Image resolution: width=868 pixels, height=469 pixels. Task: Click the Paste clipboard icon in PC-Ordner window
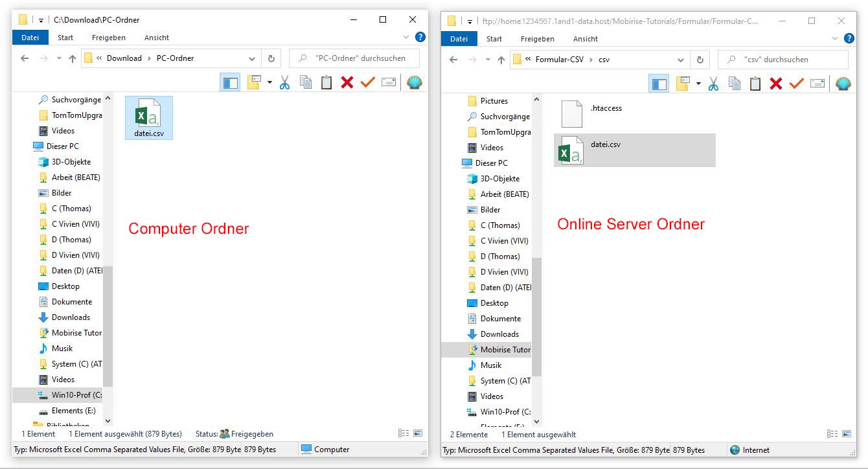pyautogui.click(x=326, y=82)
